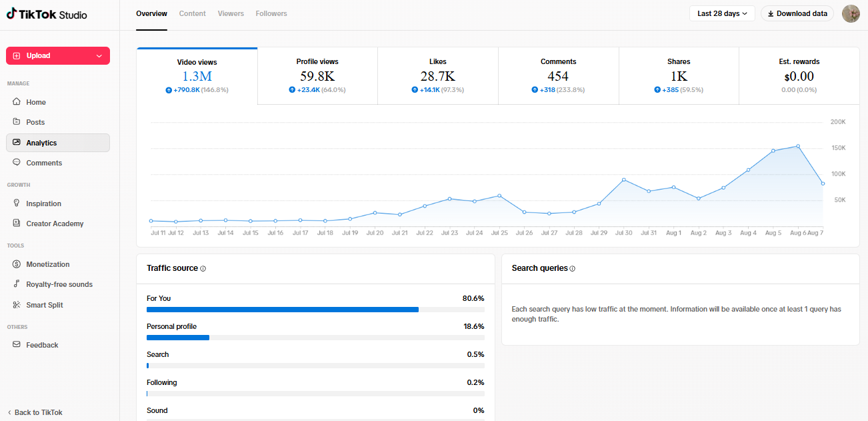
Task: Click the Aug 6 peak data point
Action: point(798,146)
